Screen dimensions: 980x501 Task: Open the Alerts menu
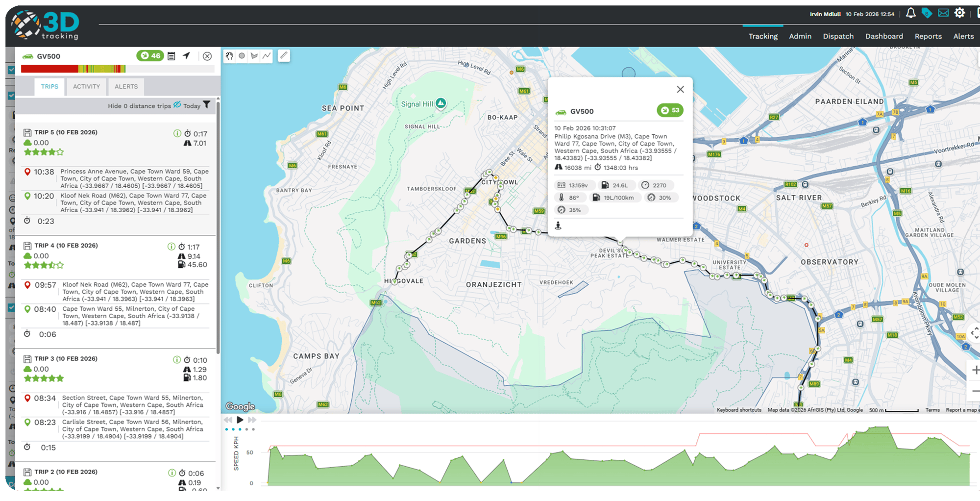pos(963,36)
